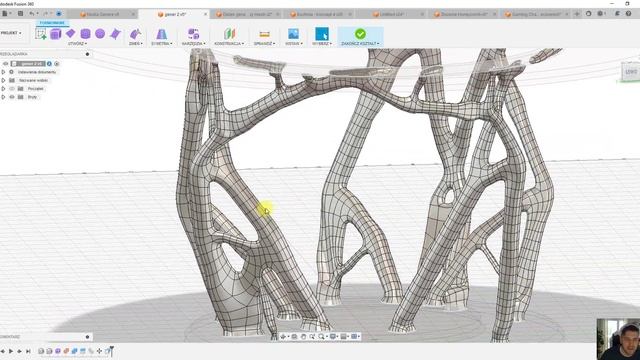Select the Create Sketch tool
640x360 pixels.
pos(40,34)
